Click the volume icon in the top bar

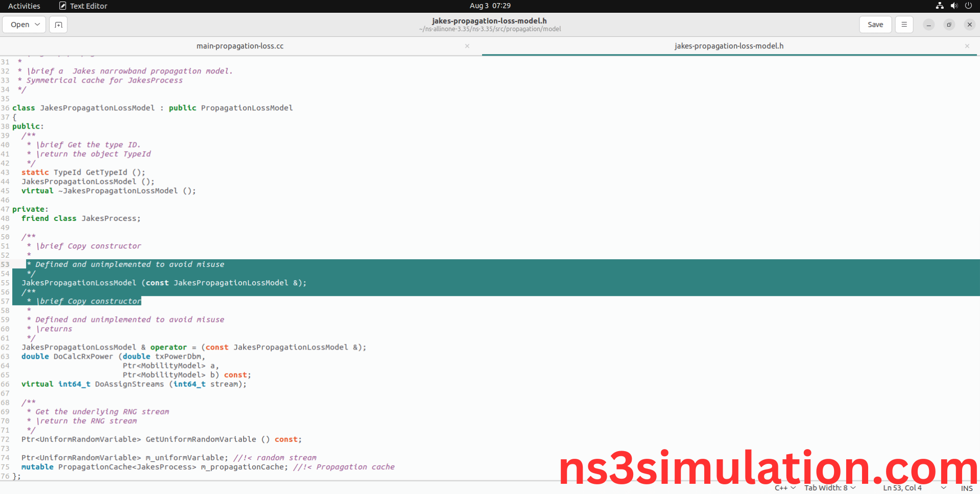pos(953,6)
